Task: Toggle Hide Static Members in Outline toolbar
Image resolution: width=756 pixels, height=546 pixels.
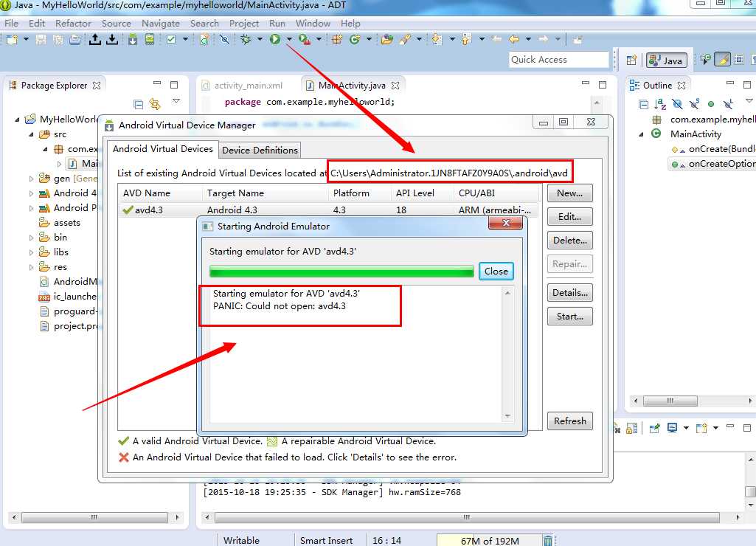Action: pyautogui.click(x=694, y=104)
